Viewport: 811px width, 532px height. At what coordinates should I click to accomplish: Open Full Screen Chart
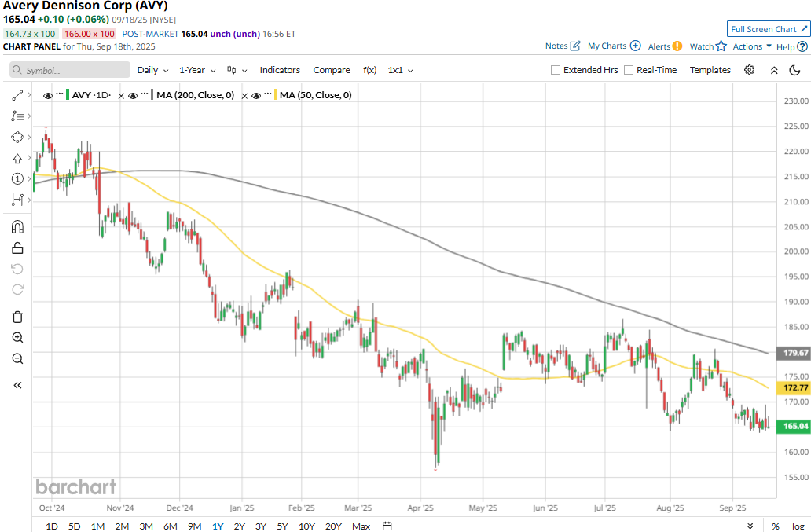pyautogui.click(x=769, y=29)
